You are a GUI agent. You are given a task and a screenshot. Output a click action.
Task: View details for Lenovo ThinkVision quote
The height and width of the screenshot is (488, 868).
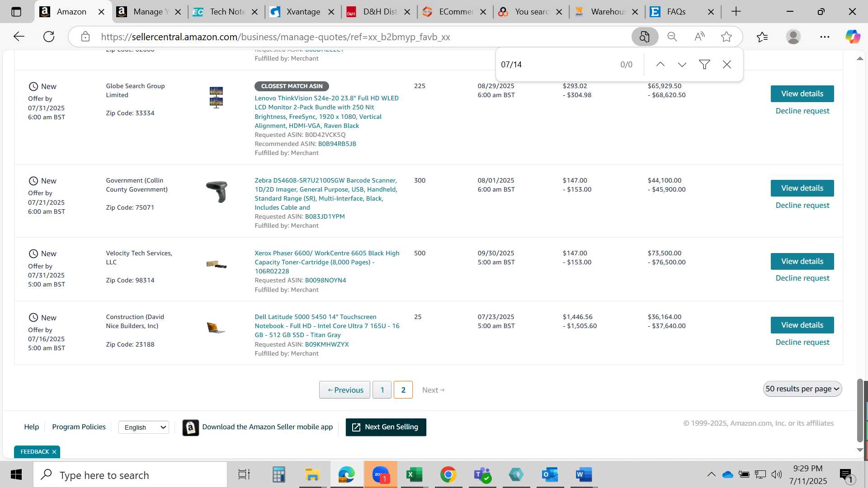(x=802, y=94)
